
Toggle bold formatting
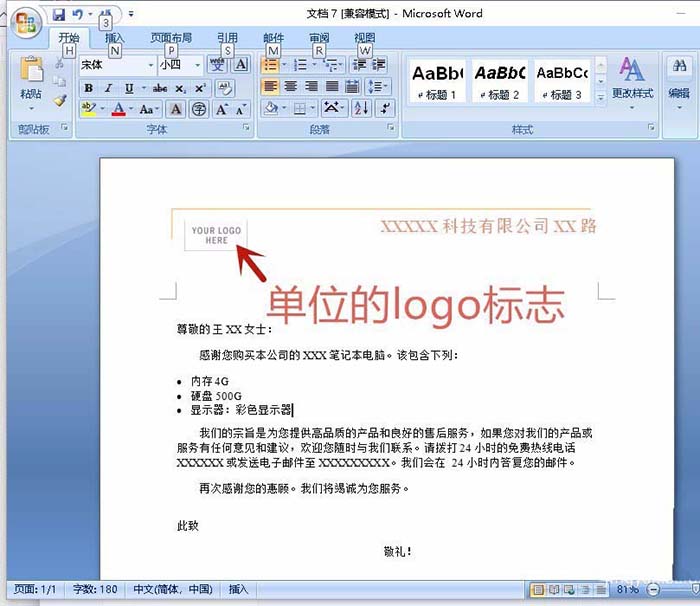coord(88,88)
